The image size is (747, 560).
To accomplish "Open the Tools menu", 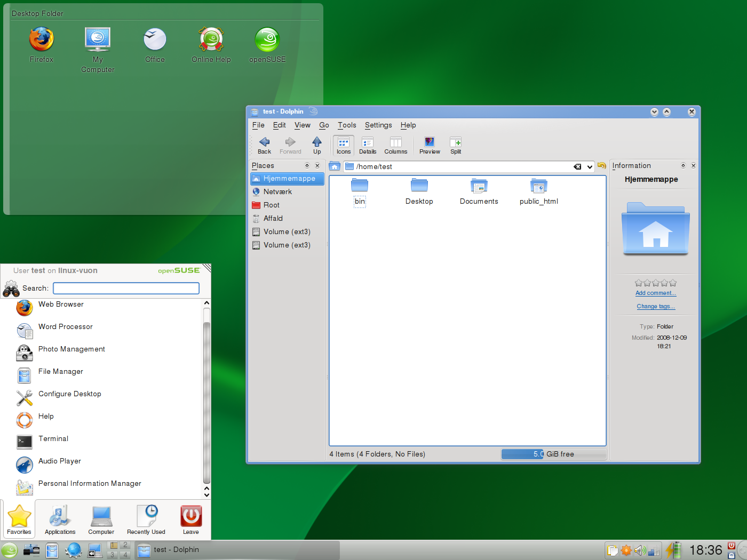I will point(347,125).
